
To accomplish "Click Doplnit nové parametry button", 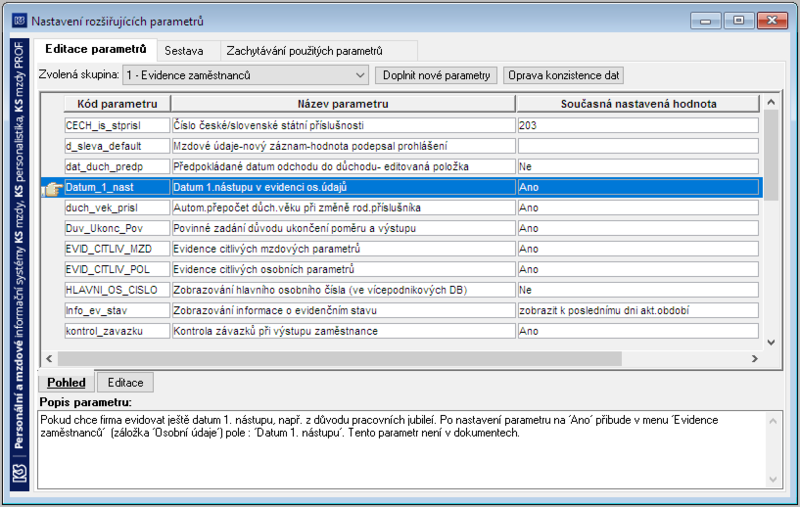I will point(436,75).
